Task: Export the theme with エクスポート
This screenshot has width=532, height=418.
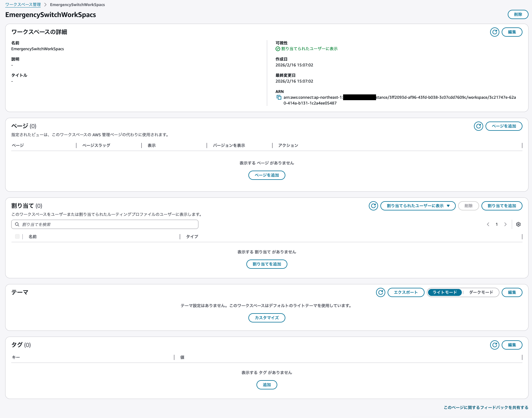Action: tap(406, 292)
